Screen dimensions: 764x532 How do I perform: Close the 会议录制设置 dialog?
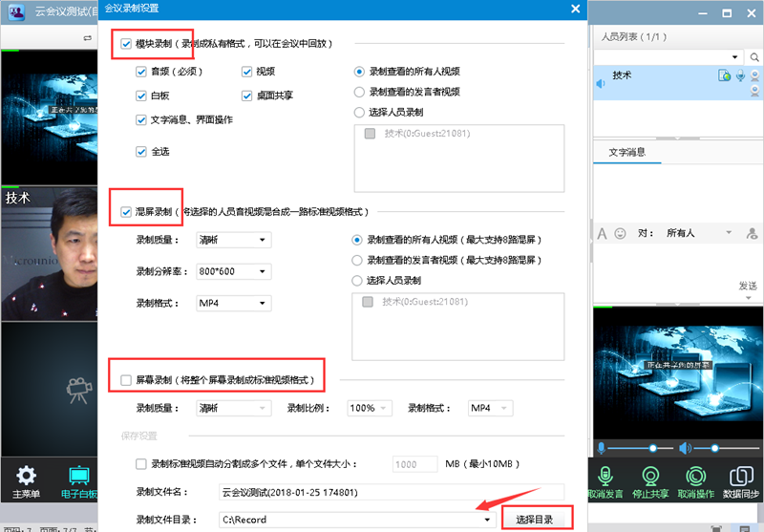(x=576, y=9)
